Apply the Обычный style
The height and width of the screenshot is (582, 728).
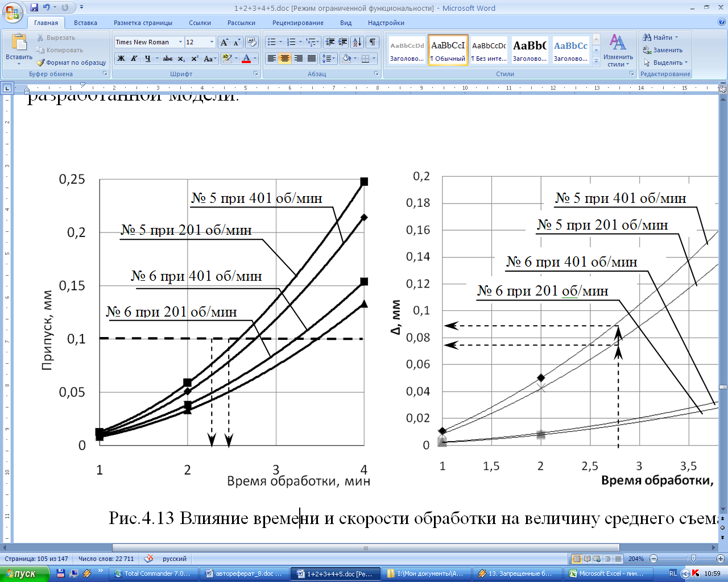(x=448, y=51)
